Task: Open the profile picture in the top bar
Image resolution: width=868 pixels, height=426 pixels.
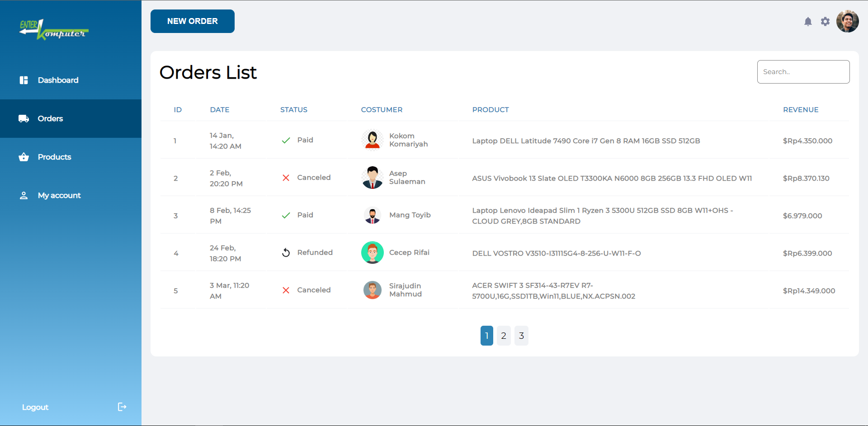Action: click(x=847, y=21)
